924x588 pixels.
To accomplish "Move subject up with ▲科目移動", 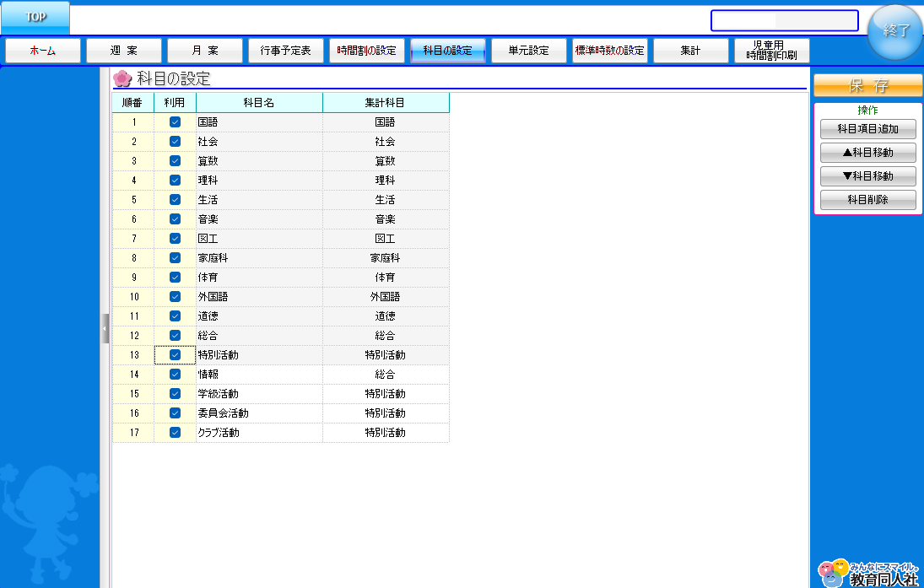I will tap(867, 153).
